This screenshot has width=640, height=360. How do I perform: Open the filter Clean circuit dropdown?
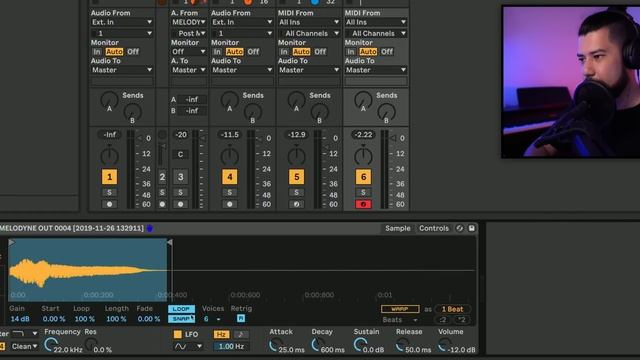pyautogui.click(x=24, y=346)
